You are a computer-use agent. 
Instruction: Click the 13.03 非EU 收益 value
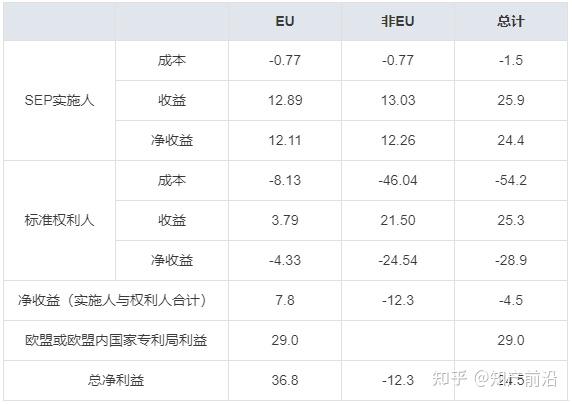(398, 100)
